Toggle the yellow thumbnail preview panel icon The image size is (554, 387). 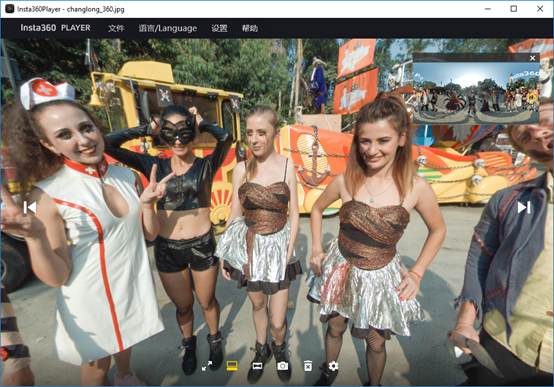[x=232, y=365]
